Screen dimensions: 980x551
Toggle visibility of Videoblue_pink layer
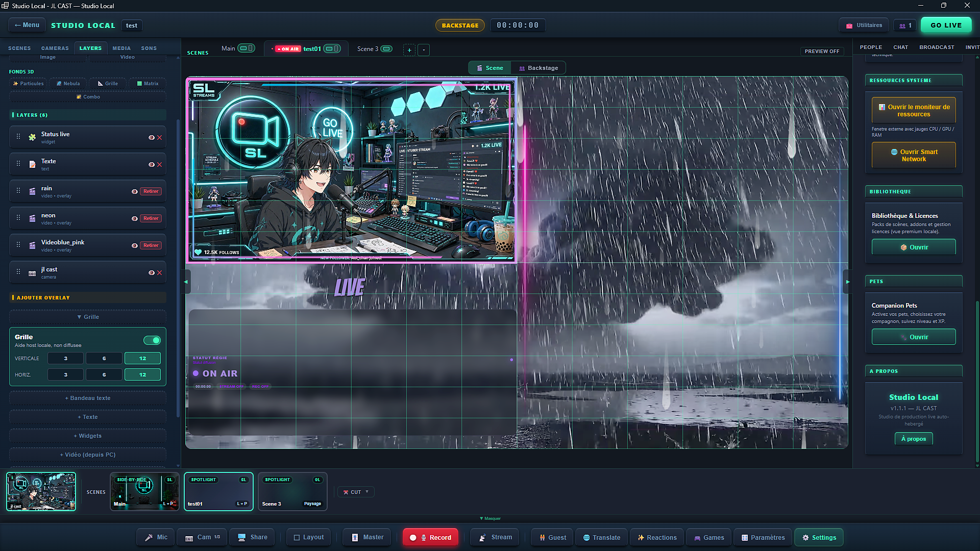[135, 246]
